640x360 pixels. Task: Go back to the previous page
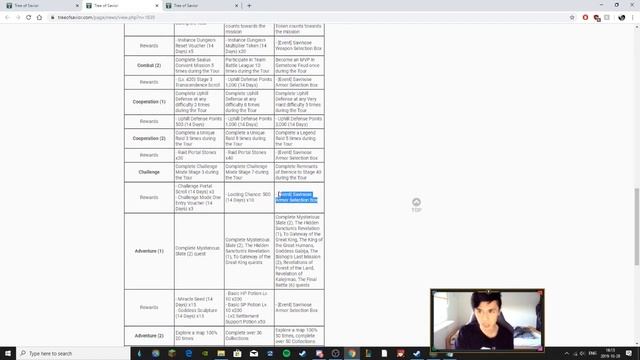[7, 18]
